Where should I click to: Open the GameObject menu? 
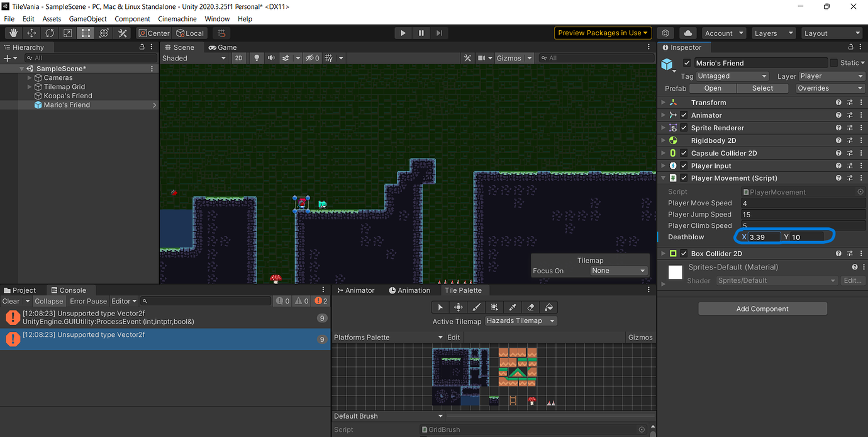(87, 19)
